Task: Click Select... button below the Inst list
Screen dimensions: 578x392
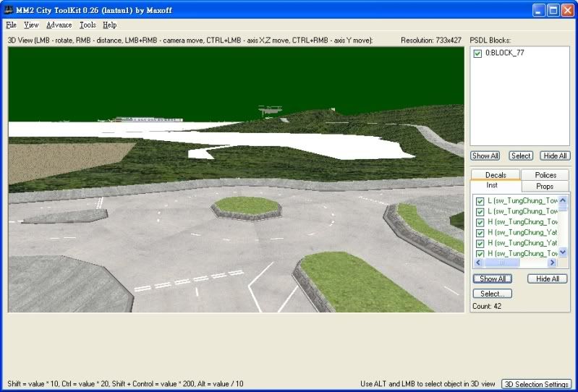Action: coord(492,294)
